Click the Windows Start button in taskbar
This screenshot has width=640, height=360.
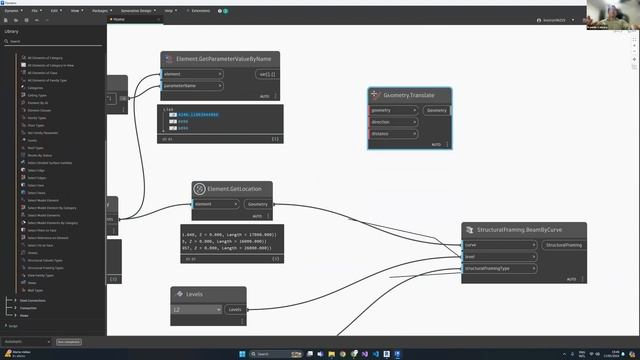[x=242, y=354]
